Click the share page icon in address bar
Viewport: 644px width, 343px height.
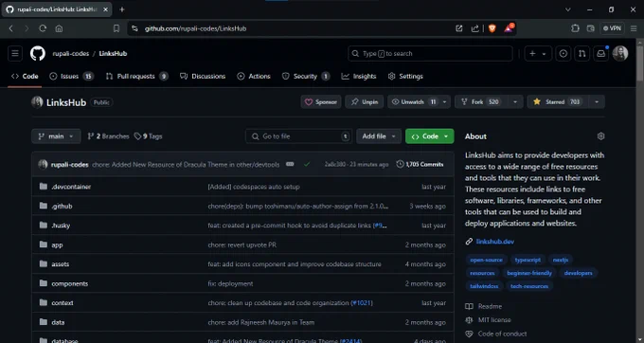click(x=475, y=28)
